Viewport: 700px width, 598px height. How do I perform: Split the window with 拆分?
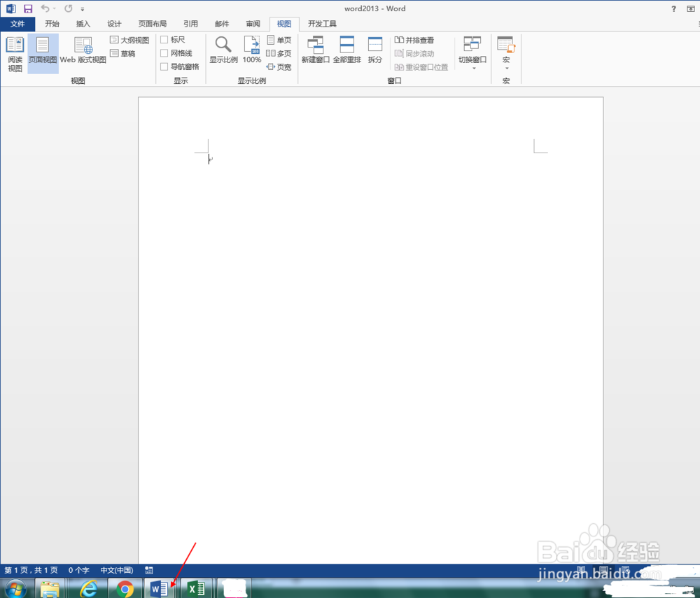375,50
